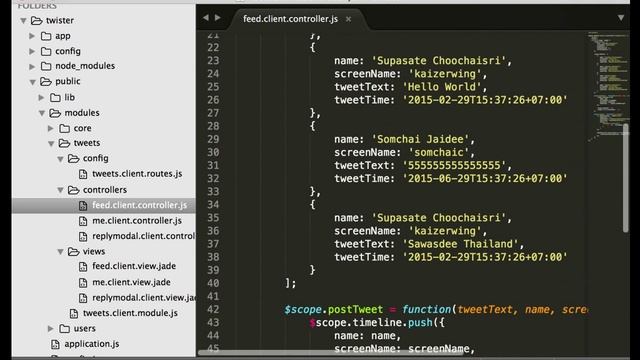Click file icon of feed.client.view.jade

pyautogui.click(x=83, y=267)
